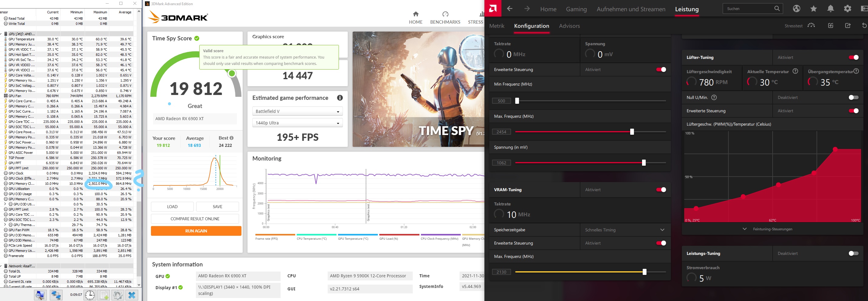This screenshot has width=868, height=301.
Task: Open favorites star in AMD Software
Action: pos(814,9)
